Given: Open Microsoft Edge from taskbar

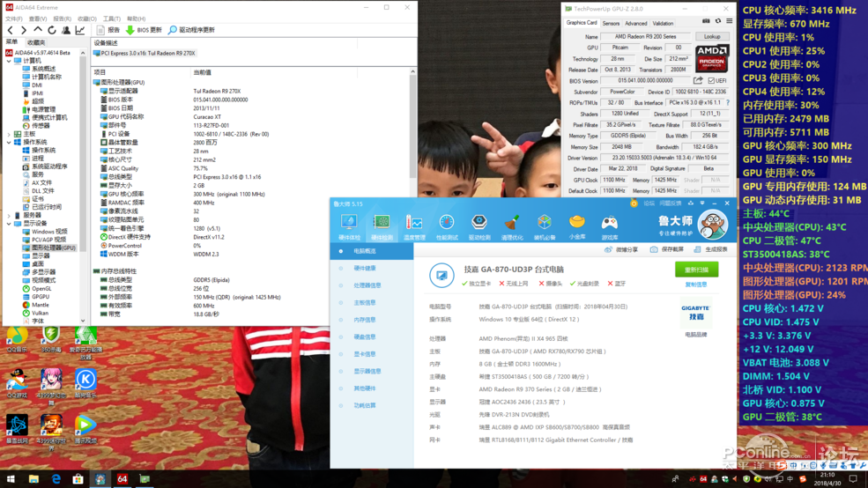Looking at the screenshot, I should (56, 479).
